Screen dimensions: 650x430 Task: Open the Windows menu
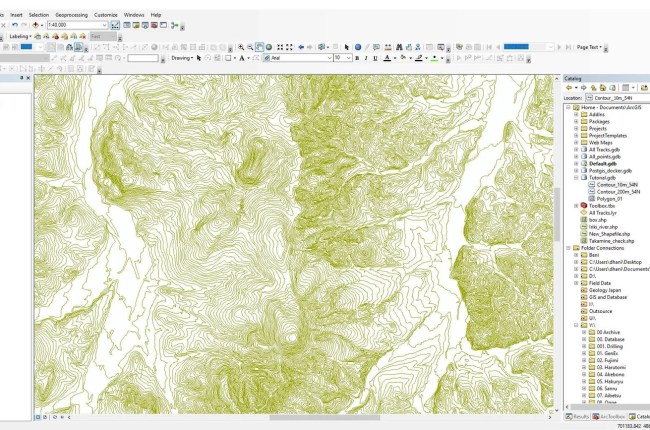[134, 15]
